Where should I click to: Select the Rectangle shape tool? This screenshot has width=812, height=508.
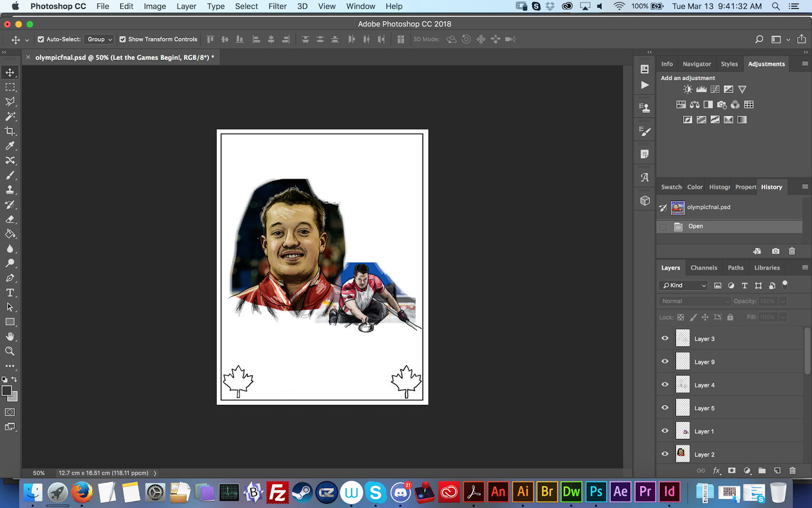click(10, 322)
